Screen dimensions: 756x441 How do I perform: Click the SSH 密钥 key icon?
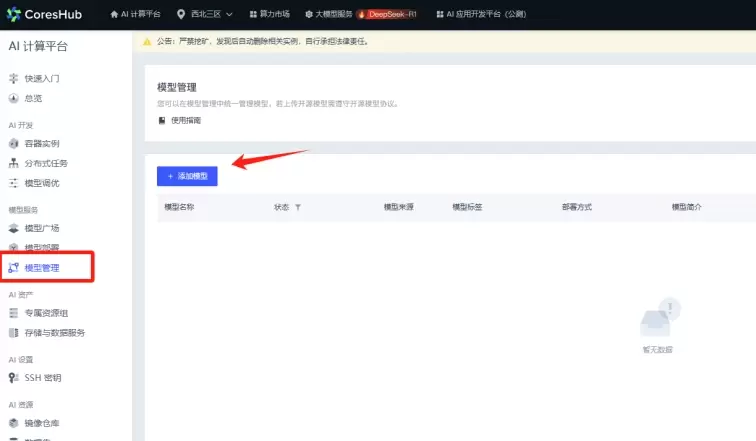tap(14, 377)
